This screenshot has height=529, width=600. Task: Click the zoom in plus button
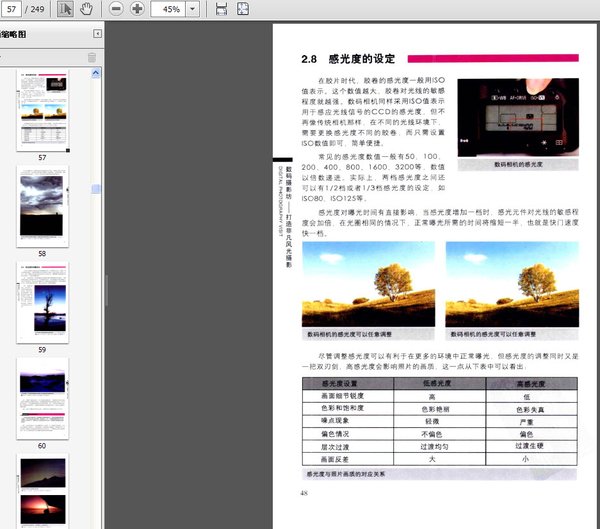click(x=137, y=9)
